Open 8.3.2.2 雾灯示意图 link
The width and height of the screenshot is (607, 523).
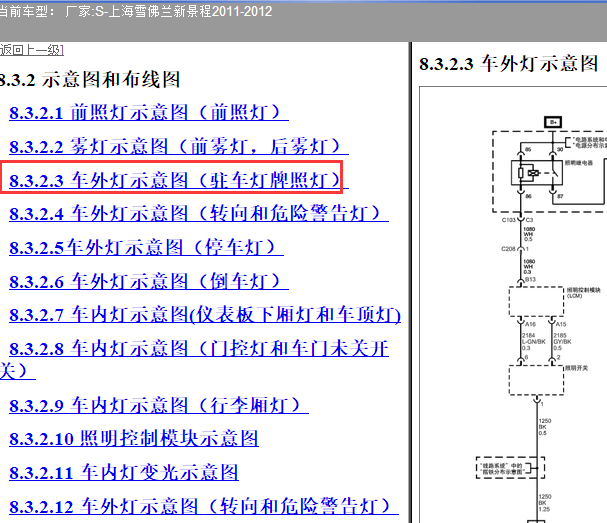pyautogui.click(x=179, y=146)
